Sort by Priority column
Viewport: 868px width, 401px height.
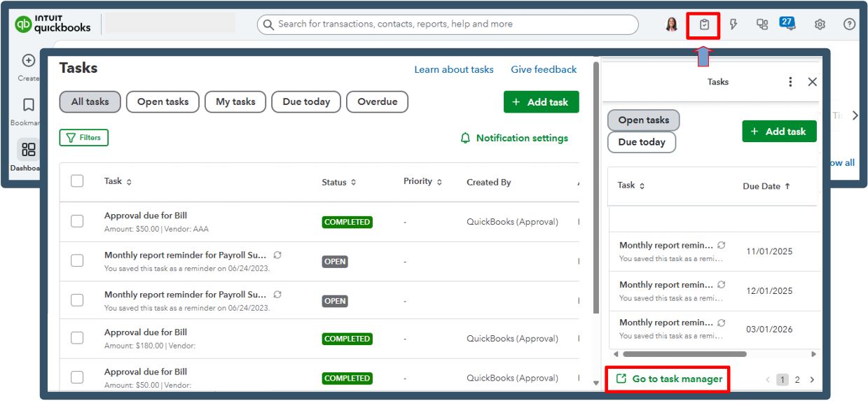(422, 181)
